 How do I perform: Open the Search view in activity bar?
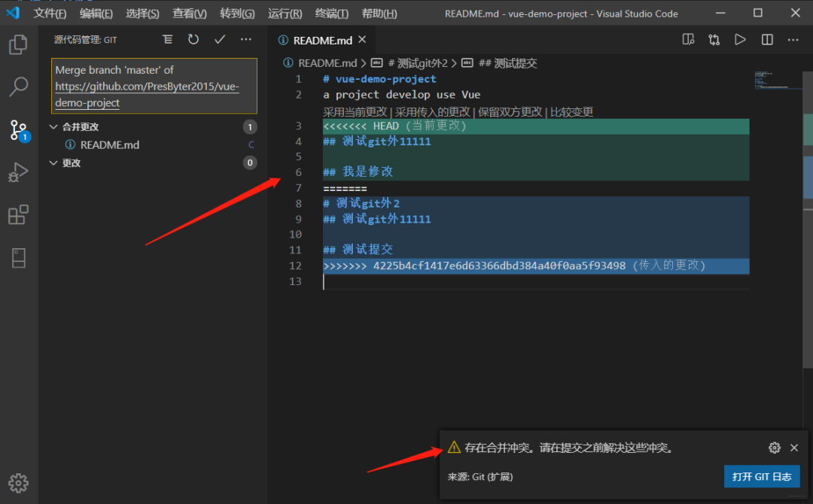[x=19, y=87]
